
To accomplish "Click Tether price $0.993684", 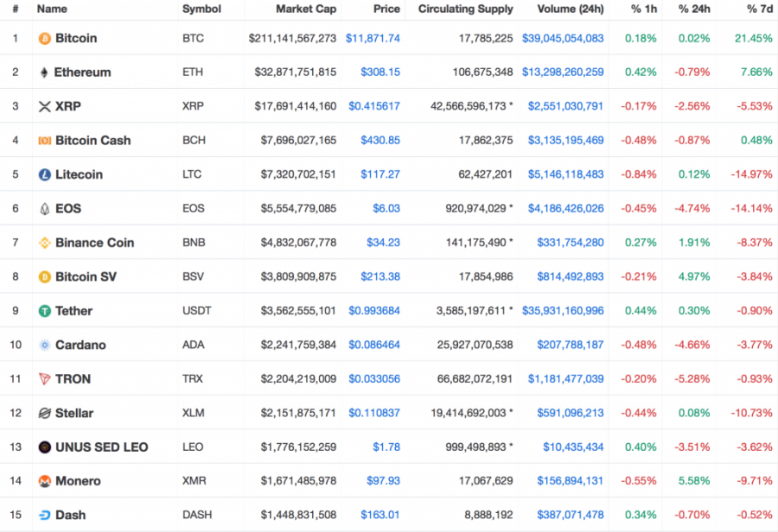I will coord(374,311).
